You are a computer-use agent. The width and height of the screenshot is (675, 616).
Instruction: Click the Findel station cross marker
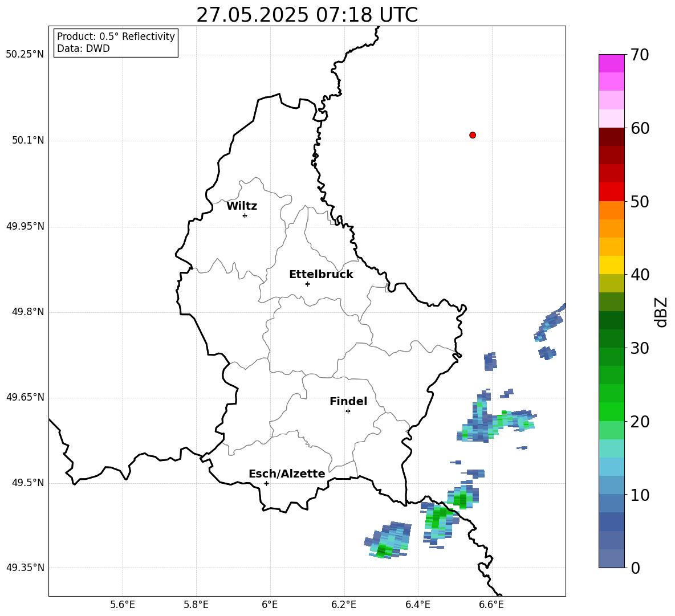[x=348, y=411]
